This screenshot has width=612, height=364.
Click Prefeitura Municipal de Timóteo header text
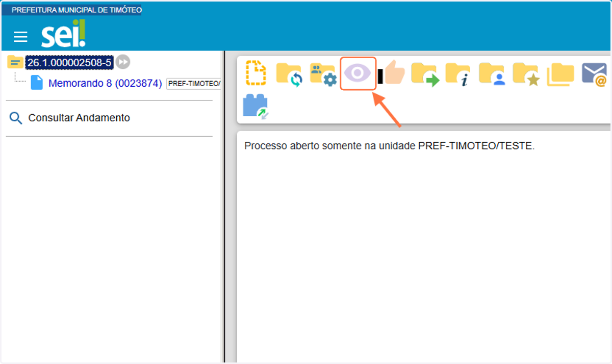pyautogui.click(x=76, y=10)
